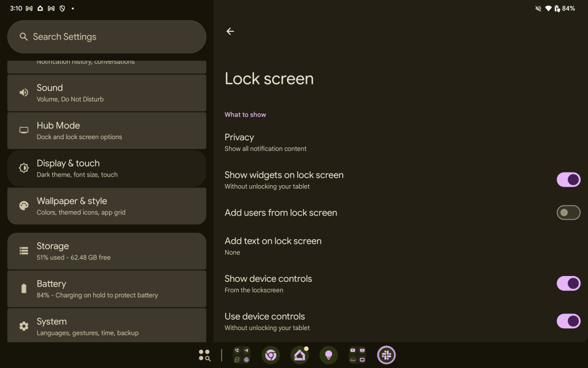Select Hub Mode in settings list
The image size is (588, 368).
coord(106,131)
